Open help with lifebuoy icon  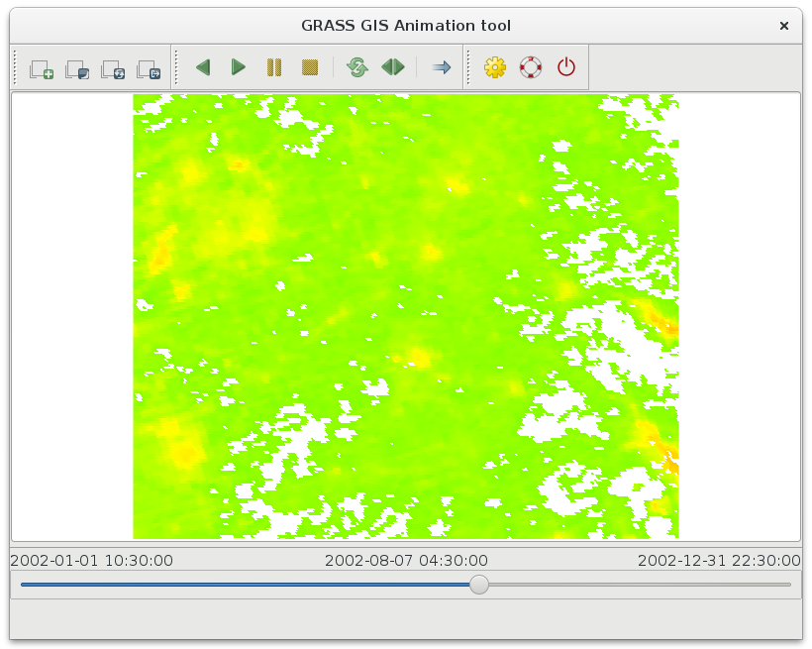coord(531,67)
